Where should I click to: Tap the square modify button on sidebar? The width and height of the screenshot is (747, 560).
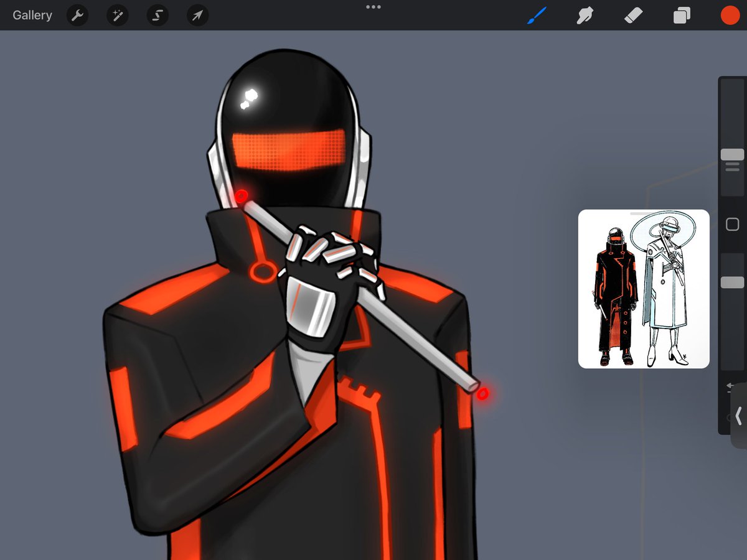(733, 224)
